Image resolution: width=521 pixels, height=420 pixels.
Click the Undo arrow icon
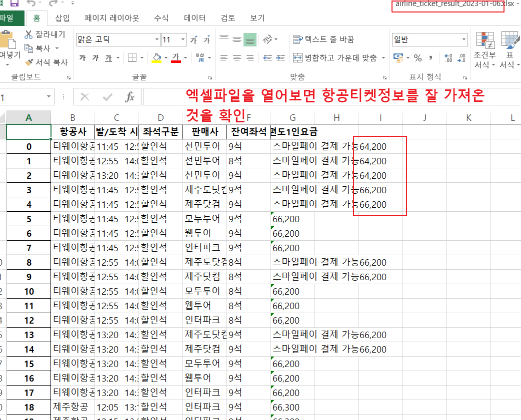[31, 3]
